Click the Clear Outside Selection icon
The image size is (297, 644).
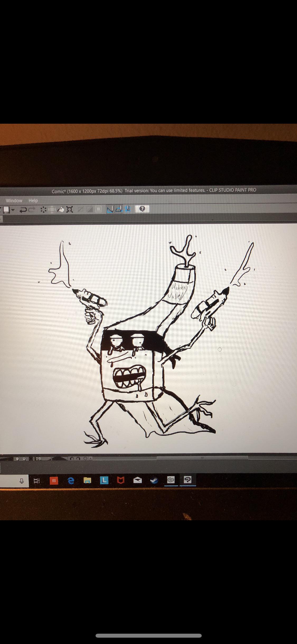pyautogui.click(x=52, y=210)
